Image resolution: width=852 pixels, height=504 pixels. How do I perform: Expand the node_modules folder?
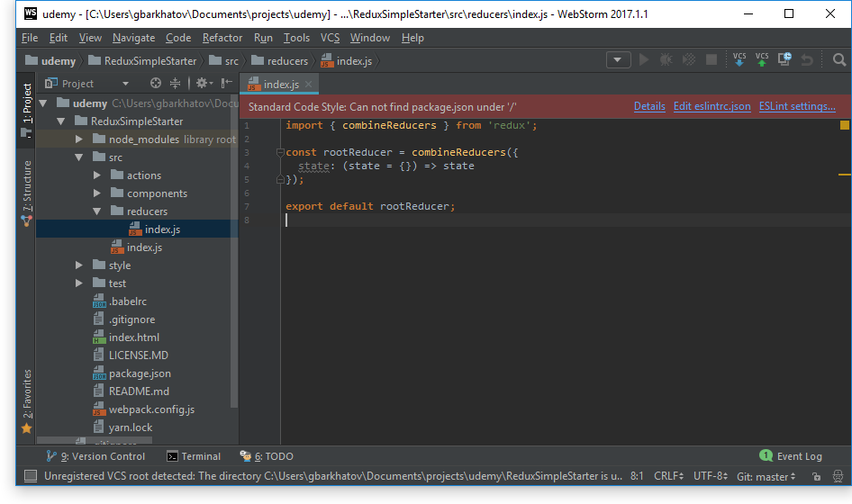pyautogui.click(x=79, y=139)
